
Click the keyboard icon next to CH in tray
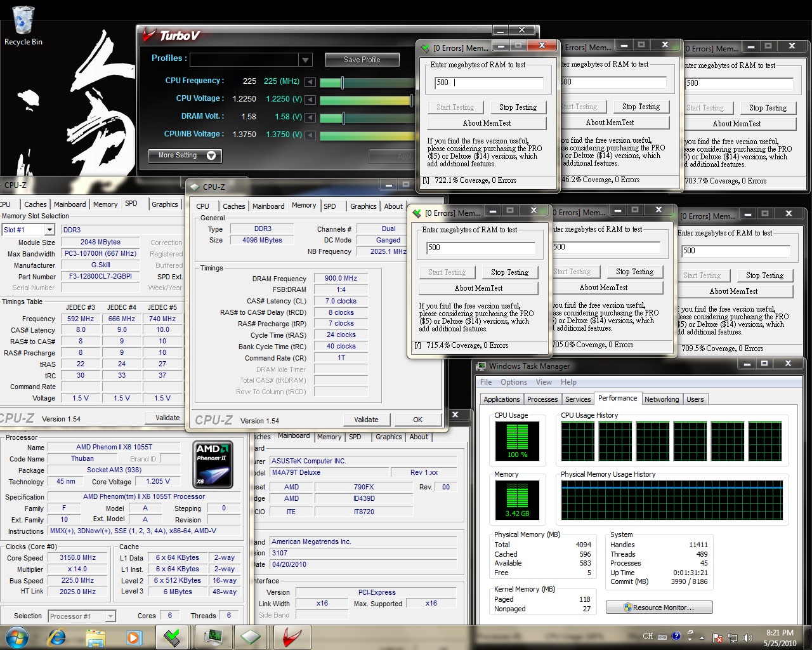(662, 637)
